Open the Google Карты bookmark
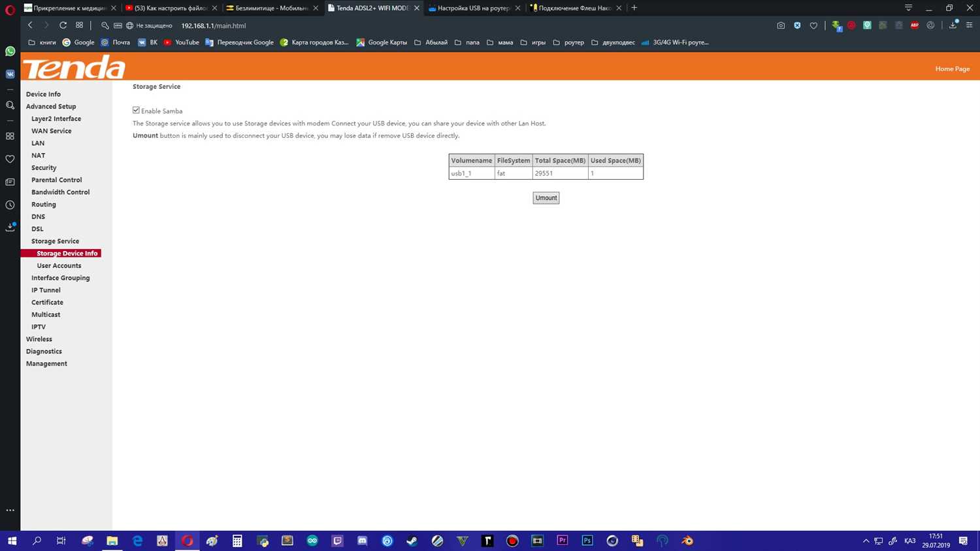This screenshot has height=551, width=980. point(382,42)
